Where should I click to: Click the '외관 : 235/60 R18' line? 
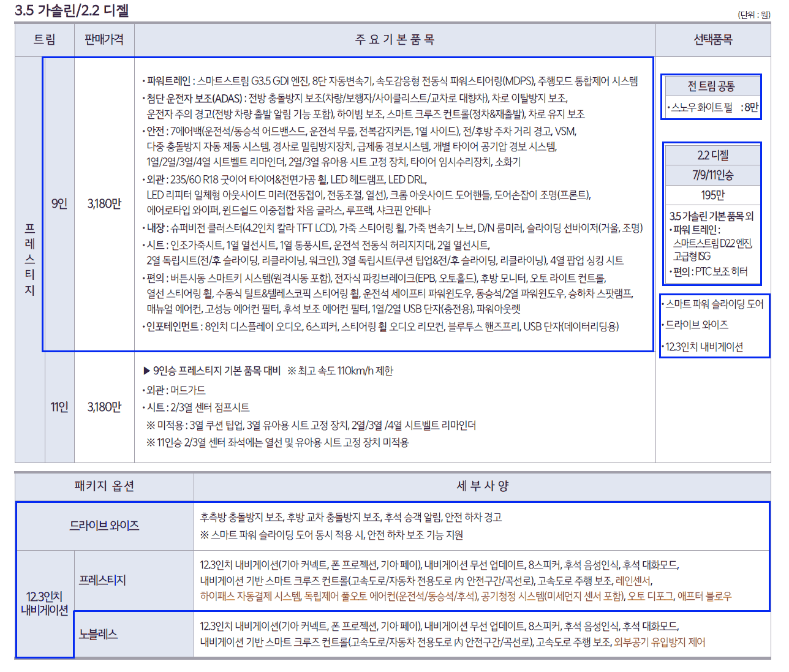(284, 179)
